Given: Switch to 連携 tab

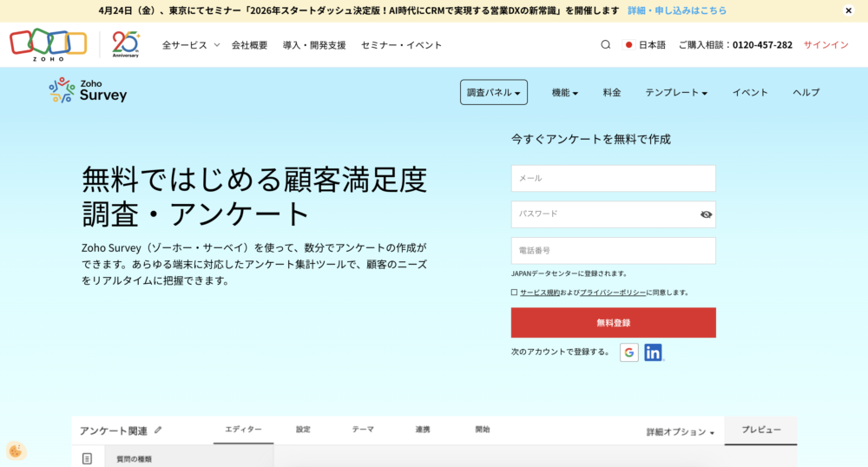Looking at the screenshot, I should pyautogui.click(x=423, y=430).
